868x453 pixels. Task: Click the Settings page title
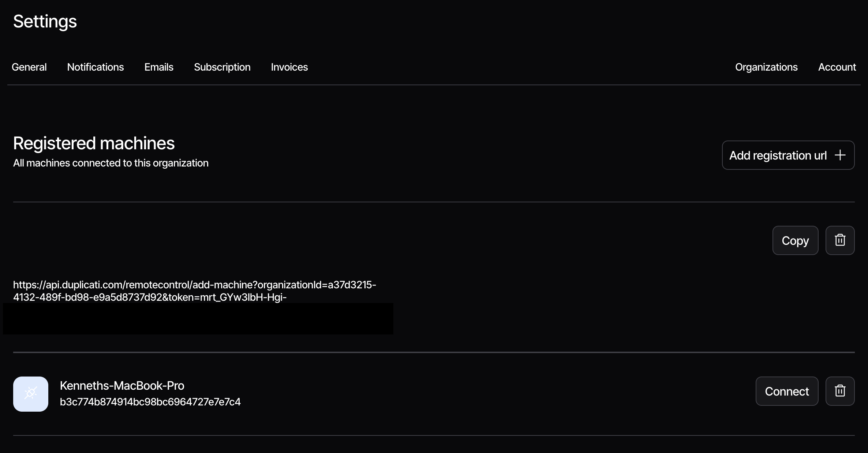45,21
